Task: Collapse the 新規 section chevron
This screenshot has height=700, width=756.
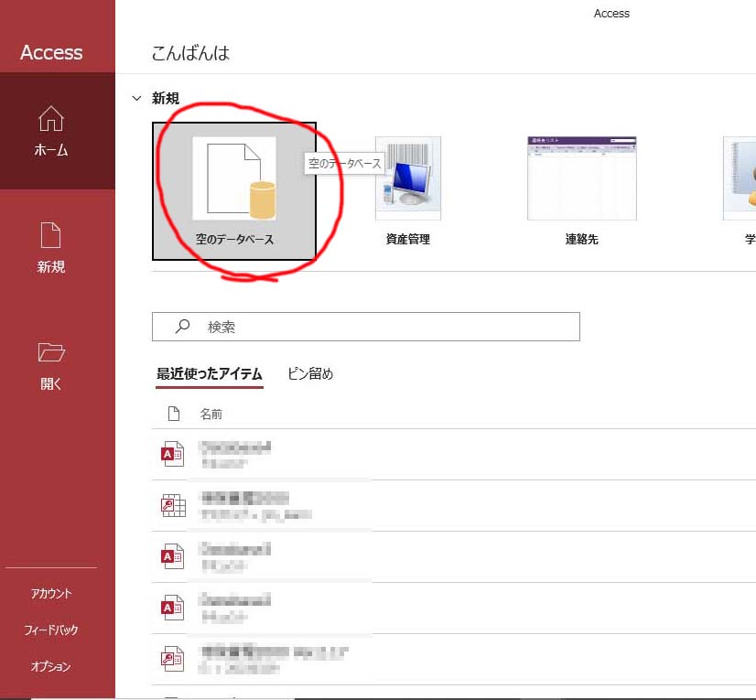Action: (136, 99)
